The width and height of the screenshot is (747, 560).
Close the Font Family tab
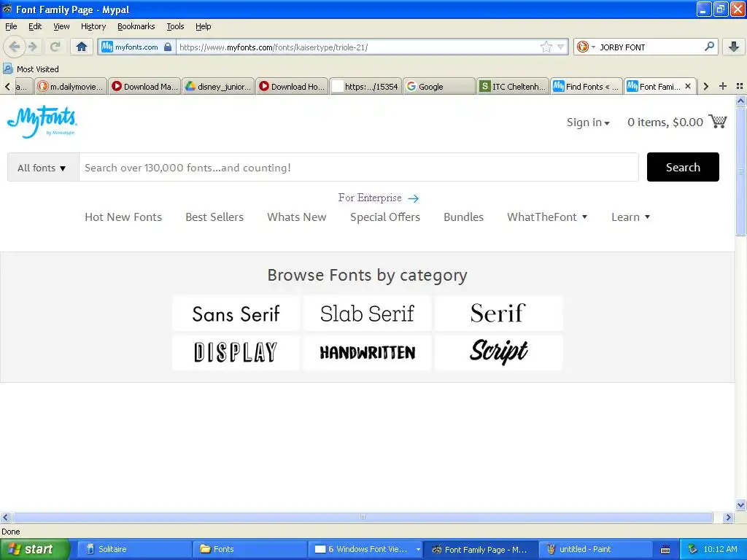click(688, 86)
